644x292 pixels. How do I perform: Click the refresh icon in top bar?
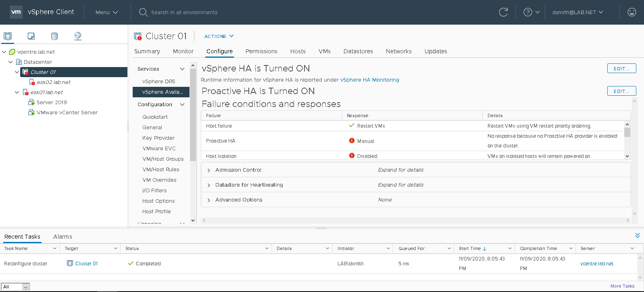pos(503,12)
